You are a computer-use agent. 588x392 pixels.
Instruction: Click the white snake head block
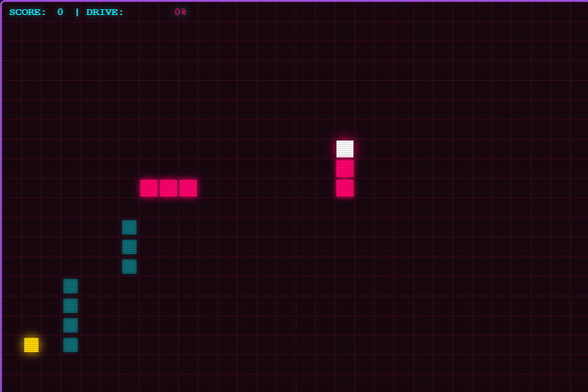pyautogui.click(x=344, y=149)
